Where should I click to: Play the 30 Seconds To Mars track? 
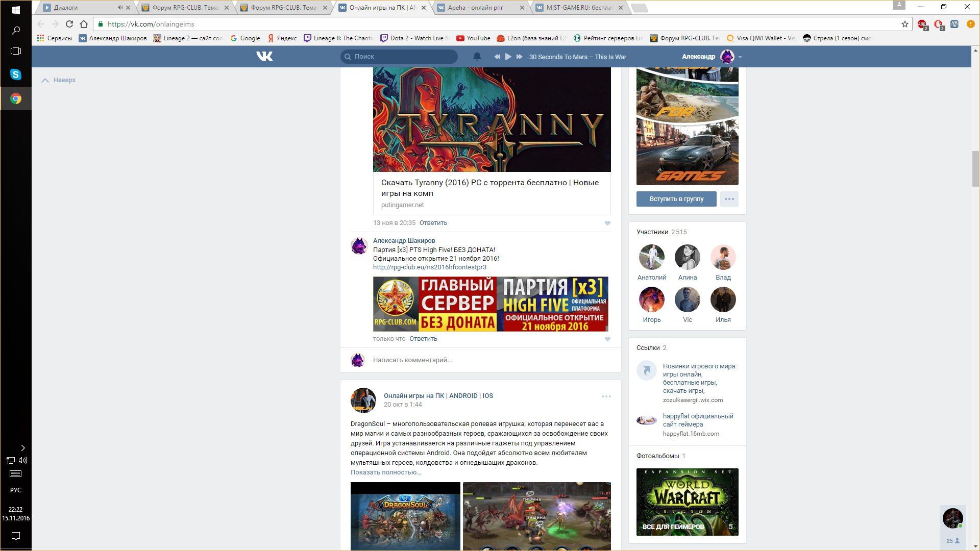point(508,57)
